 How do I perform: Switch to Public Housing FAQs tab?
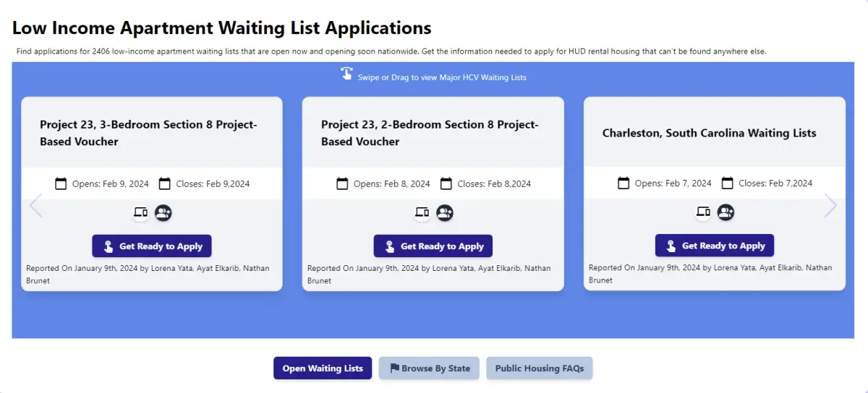[540, 368]
